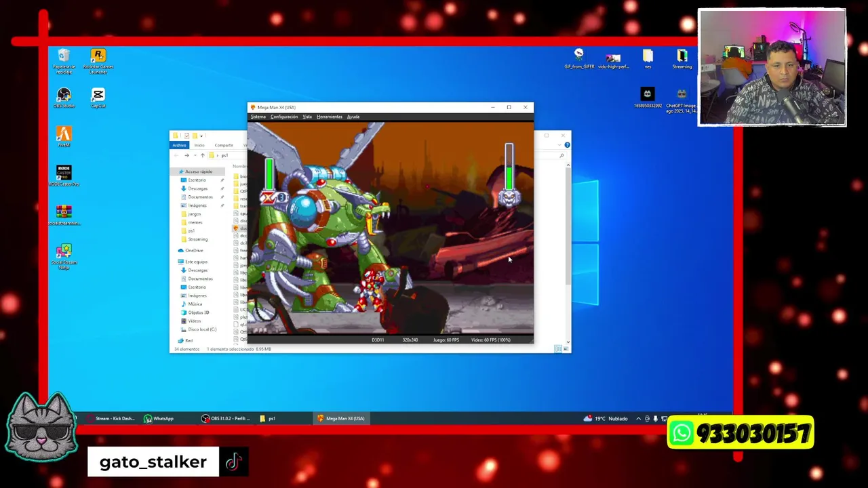Open Descargas under Este equipo
Image resolution: width=868 pixels, height=488 pixels.
[x=197, y=270]
